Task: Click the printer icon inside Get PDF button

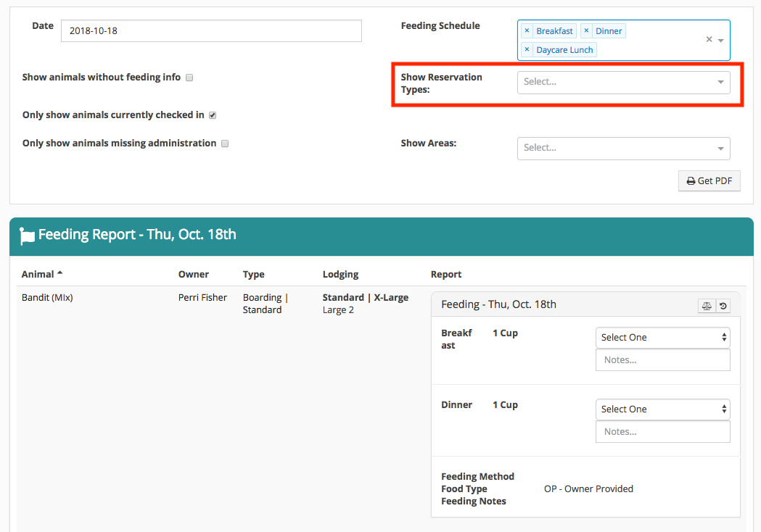Action: point(689,180)
